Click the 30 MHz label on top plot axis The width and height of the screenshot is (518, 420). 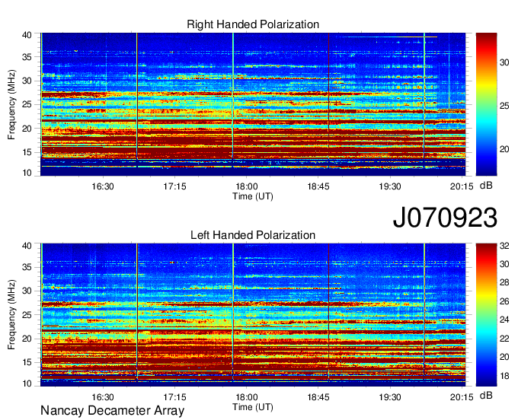coord(27,81)
